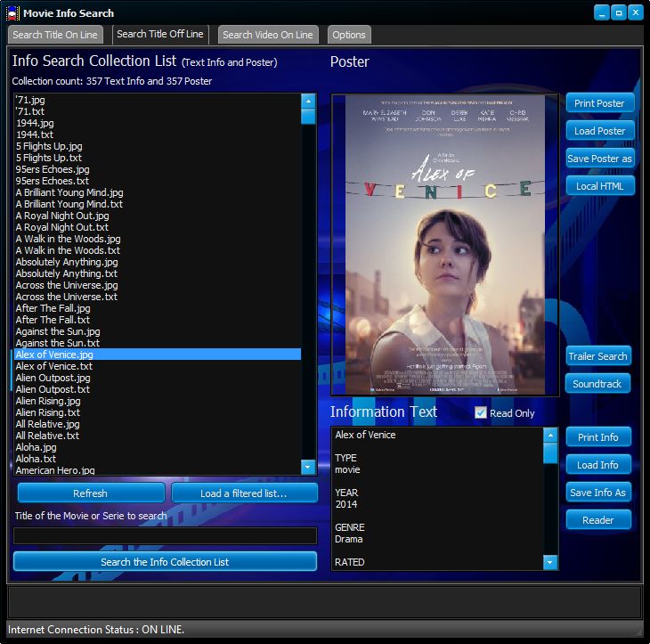This screenshot has height=644, width=650.
Task: Refresh the collection list
Action: point(90,493)
